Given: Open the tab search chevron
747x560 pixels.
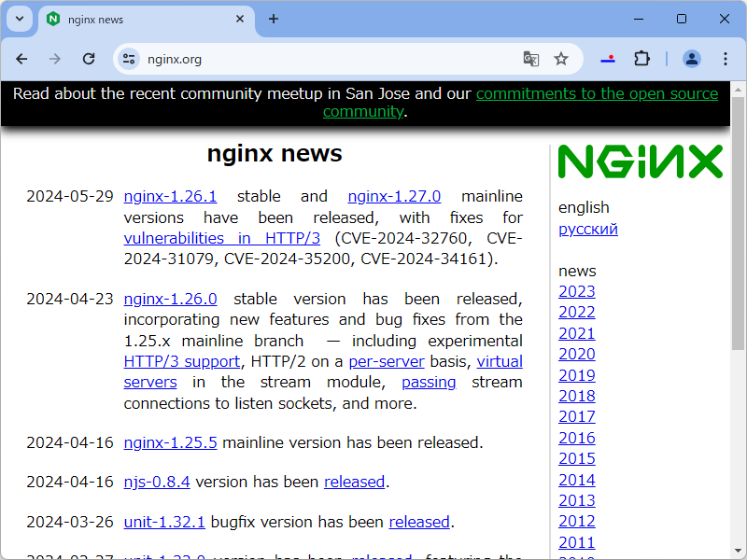Looking at the screenshot, I should pos(19,19).
